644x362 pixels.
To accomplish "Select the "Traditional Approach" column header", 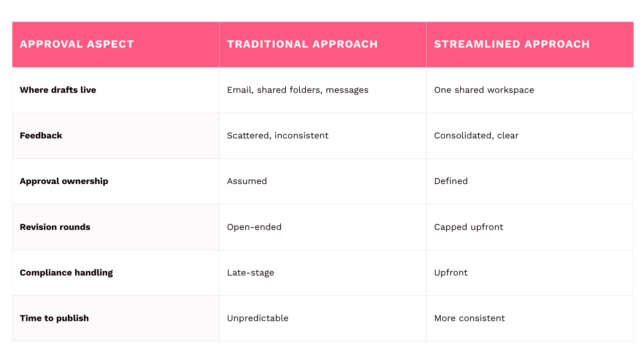I will click(x=302, y=44).
